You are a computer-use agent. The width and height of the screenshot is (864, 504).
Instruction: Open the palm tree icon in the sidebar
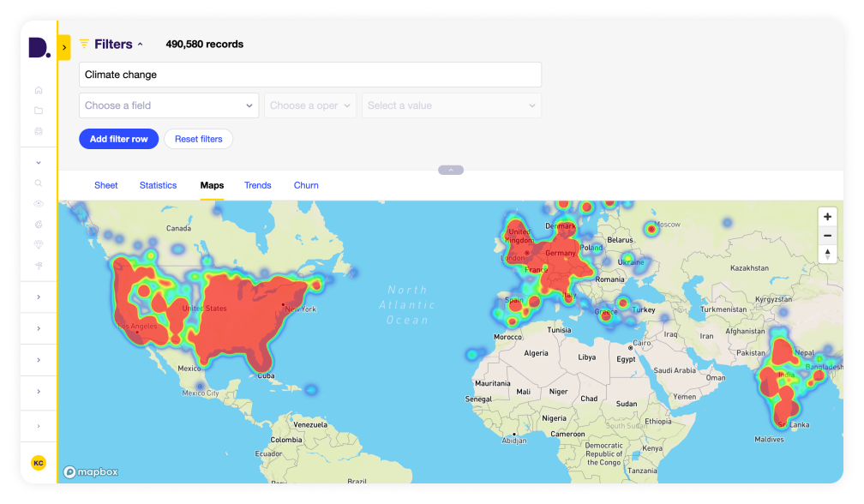pos(39,266)
